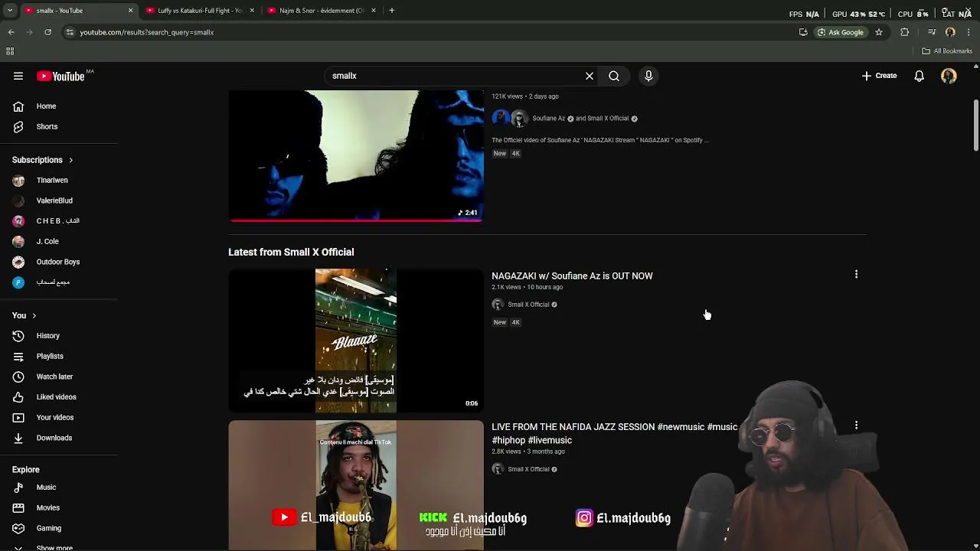The image size is (980, 551).
Task: Open Chrome profile avatar in toolbar
Action: pyautogui.click(x=950, y=32)
